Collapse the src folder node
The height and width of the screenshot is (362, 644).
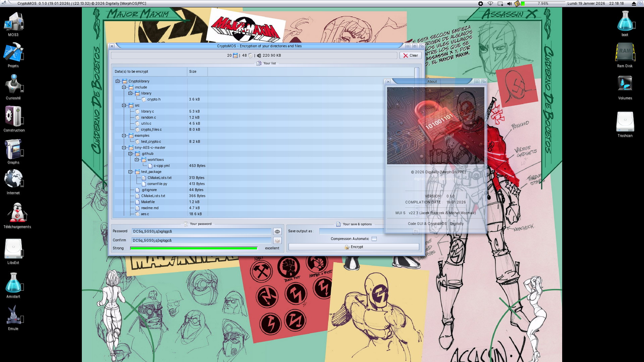point(124,106)
